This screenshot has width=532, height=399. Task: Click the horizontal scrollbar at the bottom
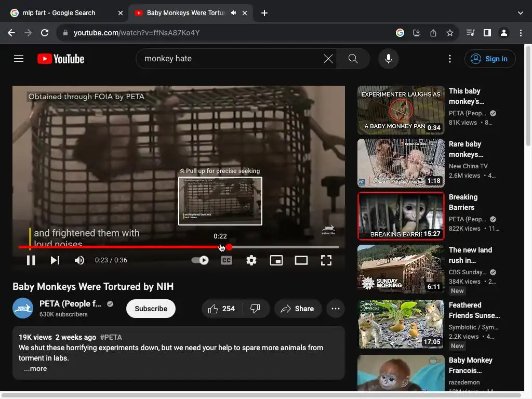coord(261,395)
